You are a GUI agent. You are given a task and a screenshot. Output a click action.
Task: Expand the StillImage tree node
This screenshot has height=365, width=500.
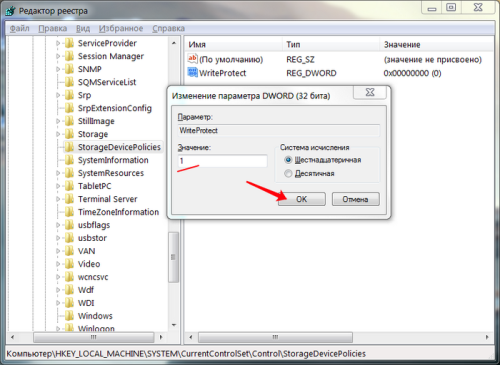[x=58, y=121]
